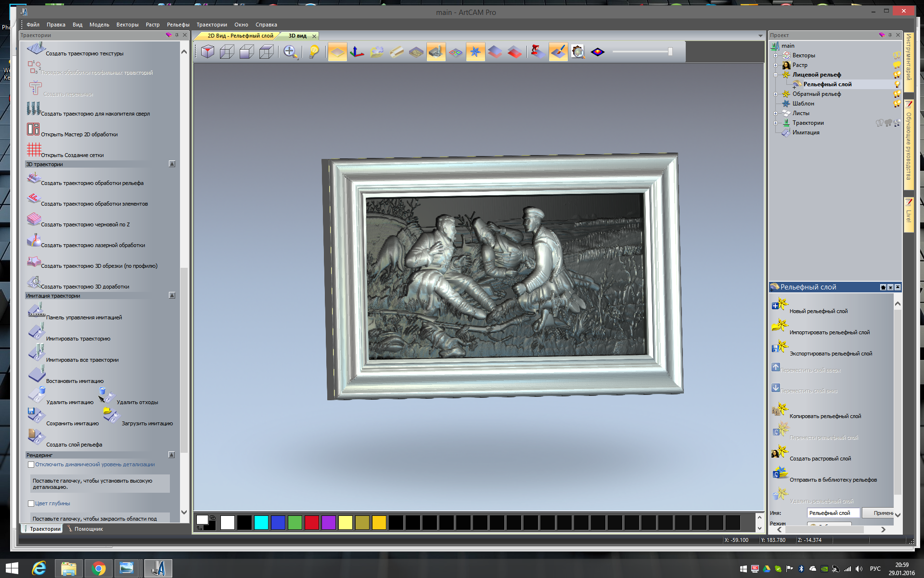Collapse the Рендеринг section
The width and height of the screenshot is (924, 578).
pos(172,455)
